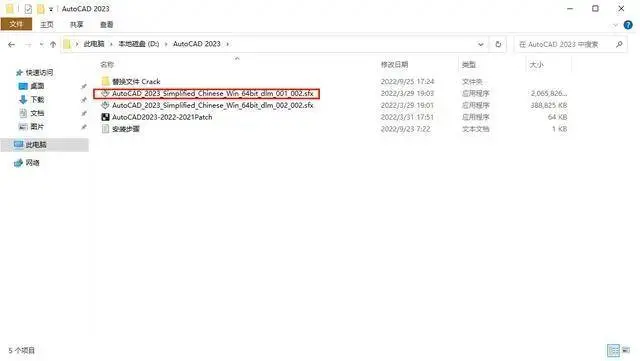
Task: Select file name AutoCAD_2023_Simplified_Chinese_Win_64bit_dlm_001_002.sfx
Action: 213,94
